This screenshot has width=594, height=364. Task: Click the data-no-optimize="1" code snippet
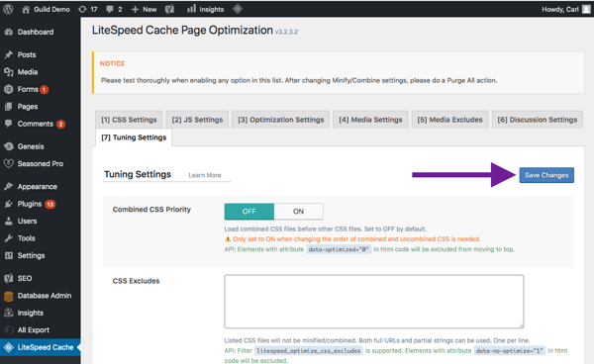tap(509, 351)
